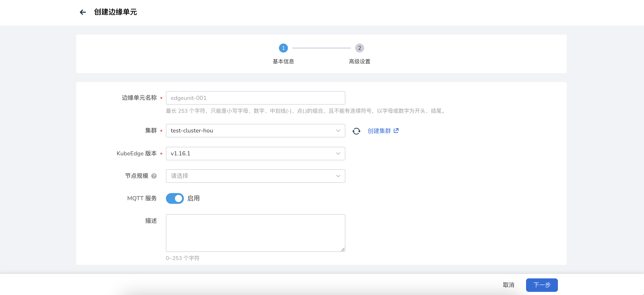Click step 2 circle 高级设置
This screenshot has width=644, height=295.
point(359,48)
